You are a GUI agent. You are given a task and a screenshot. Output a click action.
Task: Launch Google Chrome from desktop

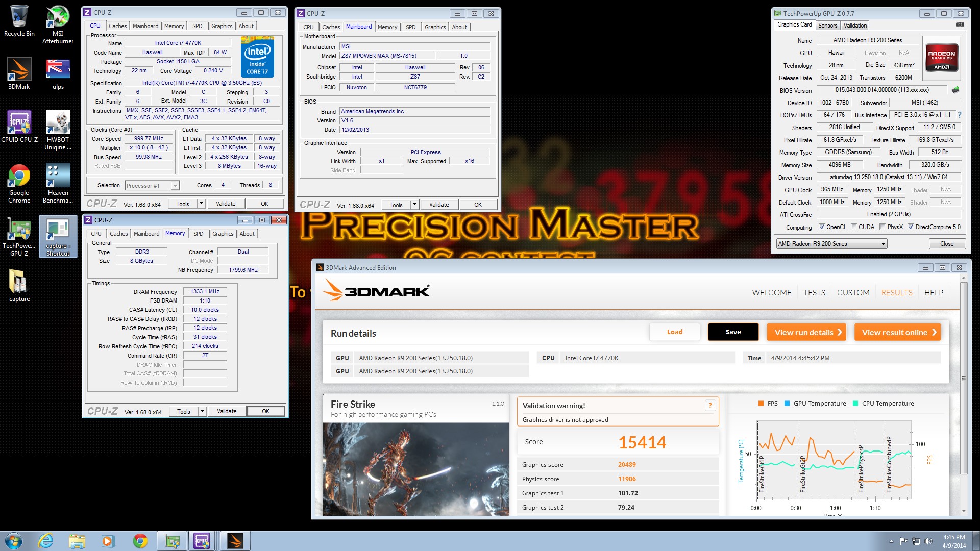19,184
